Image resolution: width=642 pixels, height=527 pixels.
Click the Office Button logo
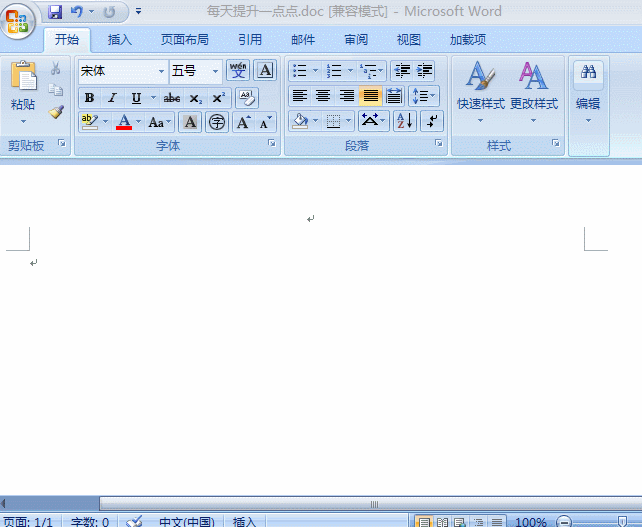coord(18,21)
